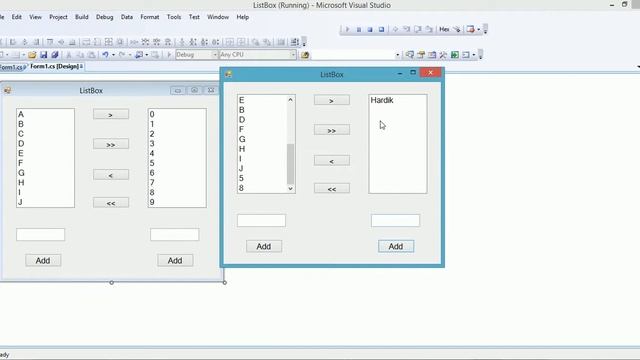Click the right Add button in running window
640x360 pixels.
click(x=396, y=247)
